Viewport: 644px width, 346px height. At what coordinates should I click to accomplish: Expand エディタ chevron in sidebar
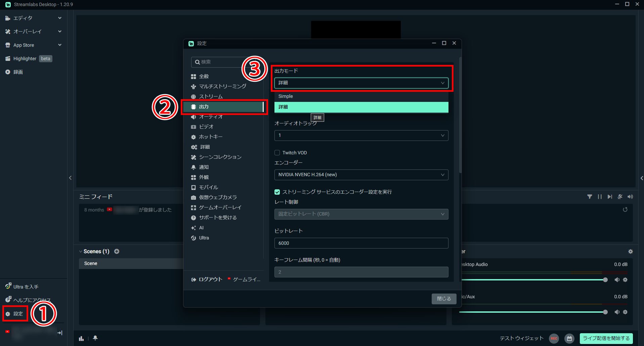[x=60, y=18]
